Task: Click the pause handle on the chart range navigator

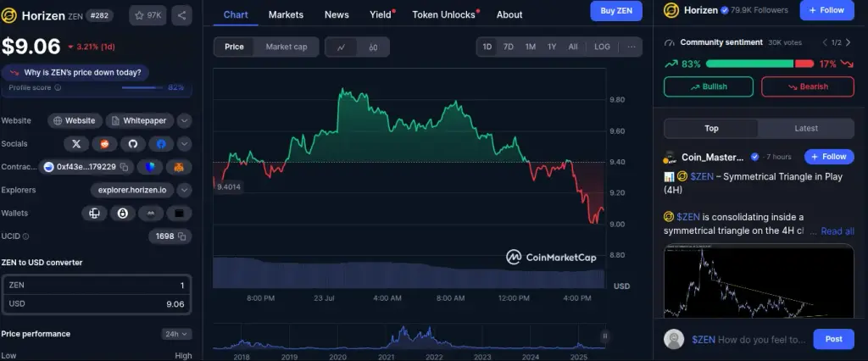Action: pos(605,336)
